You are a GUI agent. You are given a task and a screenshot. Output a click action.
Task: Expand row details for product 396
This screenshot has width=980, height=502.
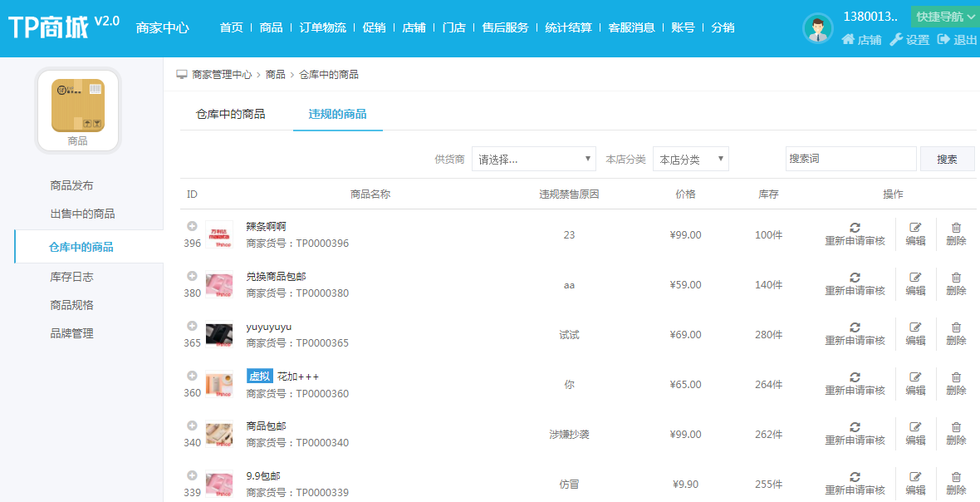point(192,226)
